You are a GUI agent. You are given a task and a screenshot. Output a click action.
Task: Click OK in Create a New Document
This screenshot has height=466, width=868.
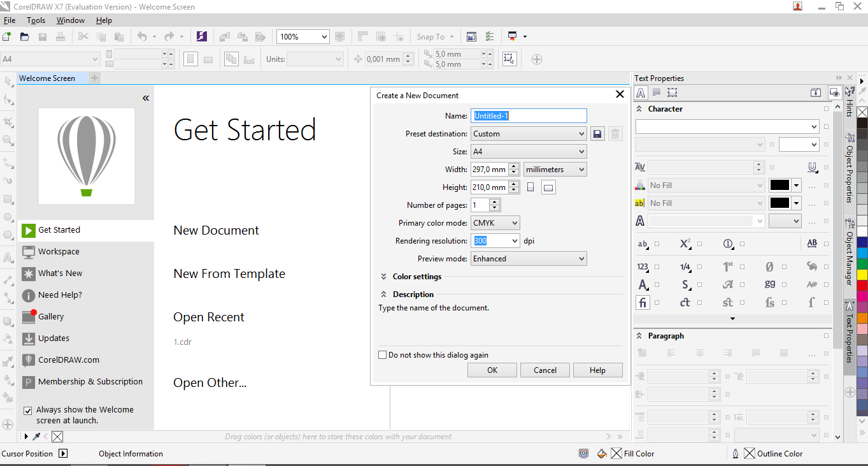pos(492,370)
